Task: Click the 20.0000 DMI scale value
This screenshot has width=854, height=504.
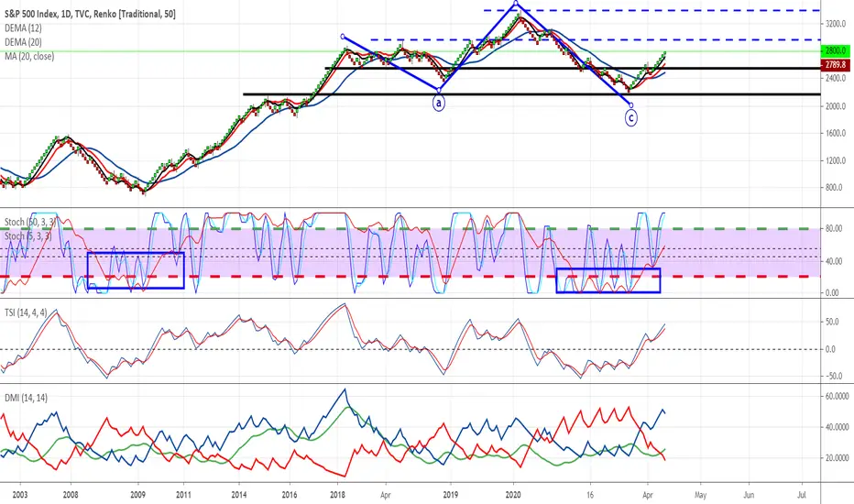Action: (x=837, y=458)
